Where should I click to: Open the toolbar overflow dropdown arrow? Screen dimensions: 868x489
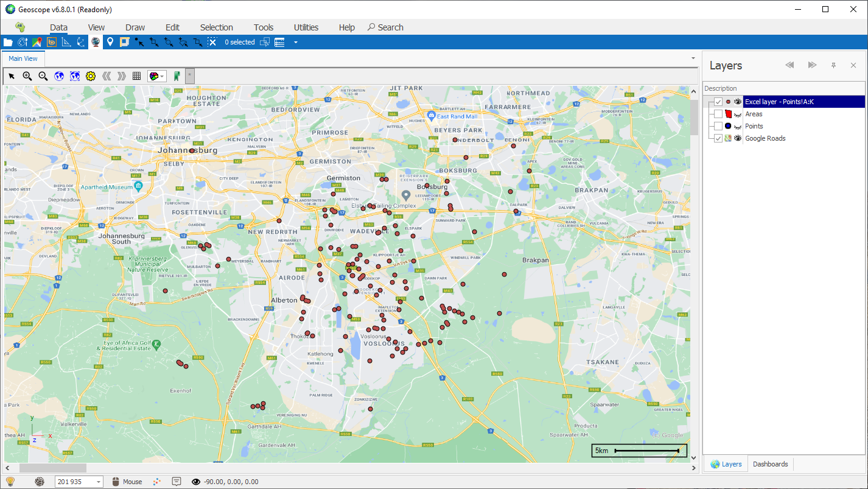pyautogui.click(x=296, y=42)
